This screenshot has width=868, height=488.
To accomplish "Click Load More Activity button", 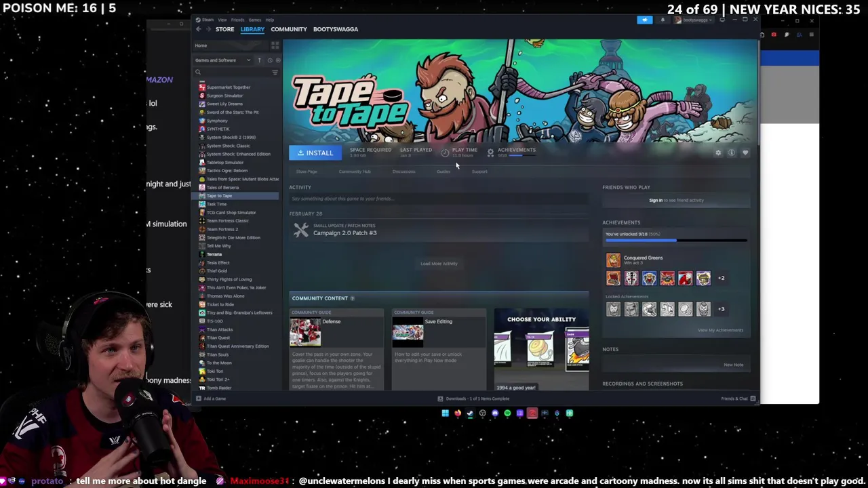I will (x=439, y=264).
